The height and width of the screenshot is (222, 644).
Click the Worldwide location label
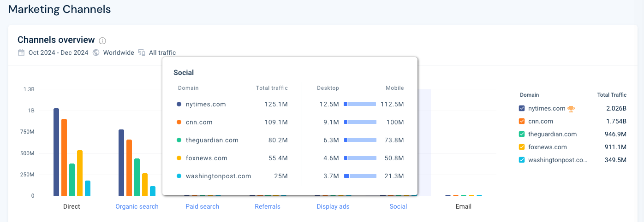coord(119,53)
